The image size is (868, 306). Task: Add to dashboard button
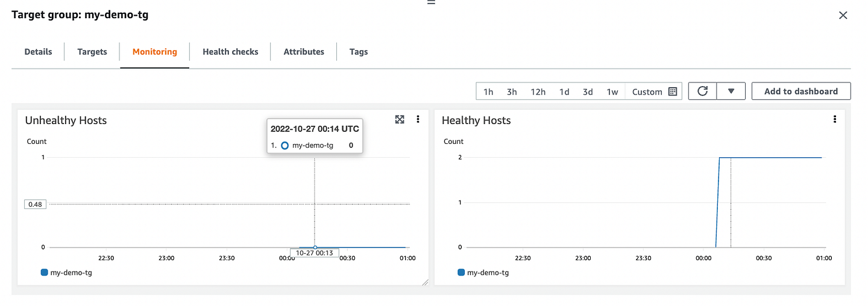800,92
